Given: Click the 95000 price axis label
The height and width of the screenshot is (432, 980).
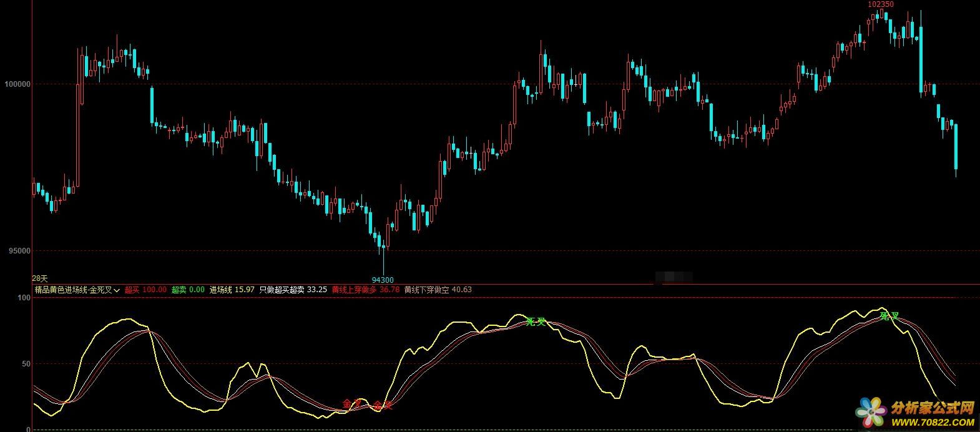Looking at the screenshot, I should click(x=19, y=251).
